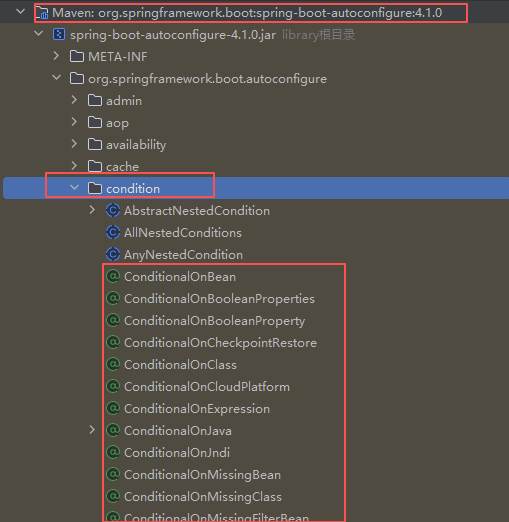Click the META-INF folder icon
This screenshot has width=509, height=522.
[x=77, y=56]
